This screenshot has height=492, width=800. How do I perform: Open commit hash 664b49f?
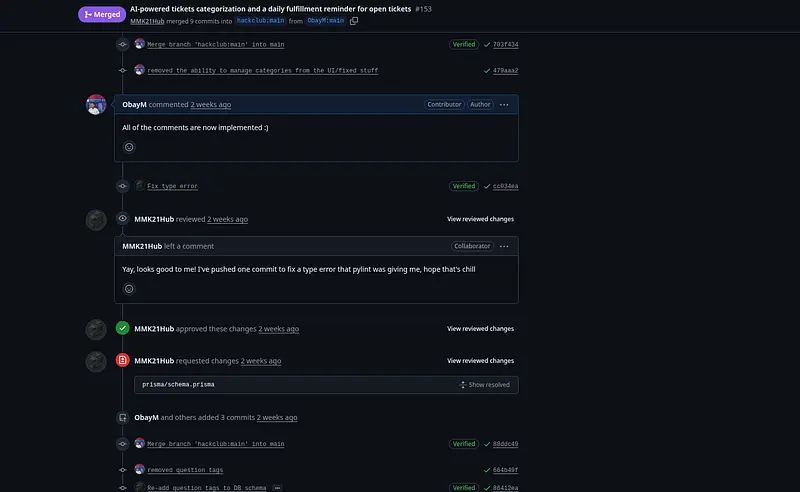(x=505, y=470)
